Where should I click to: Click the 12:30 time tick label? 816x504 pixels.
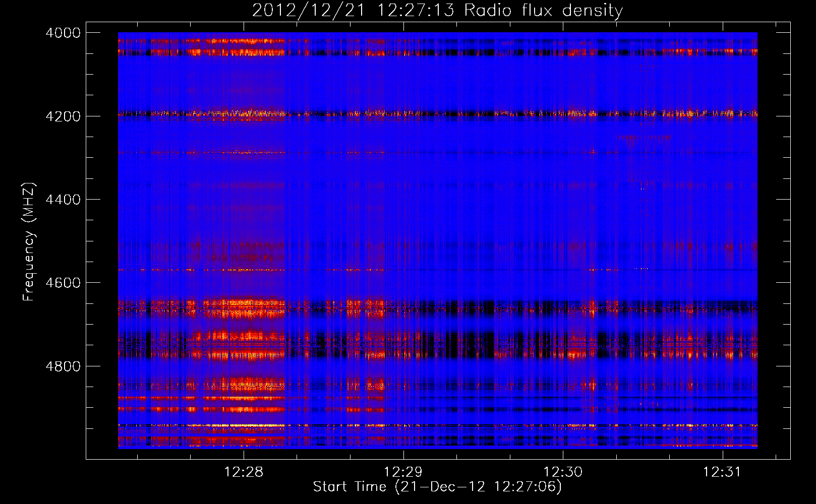click(x=562, y=472)
